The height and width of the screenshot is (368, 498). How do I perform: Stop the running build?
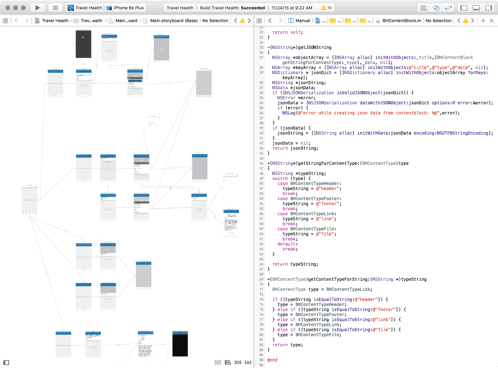click(x=55, y=8)
